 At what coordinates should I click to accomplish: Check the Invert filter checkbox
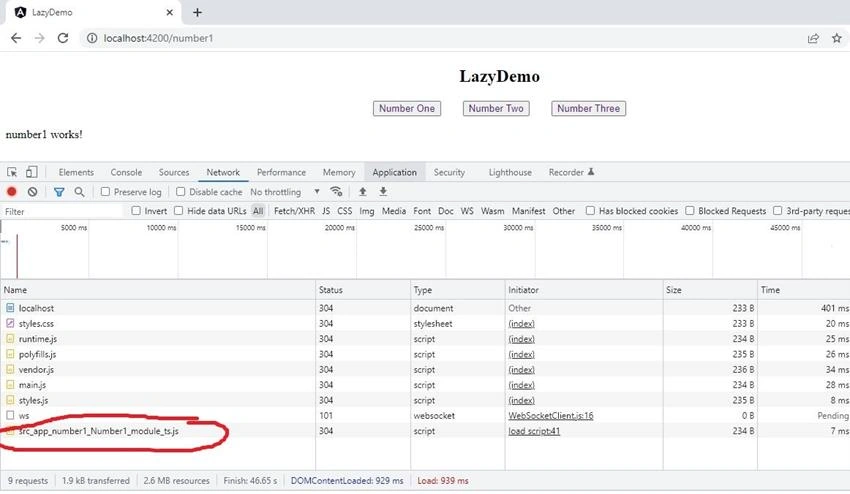coord(136,210)
